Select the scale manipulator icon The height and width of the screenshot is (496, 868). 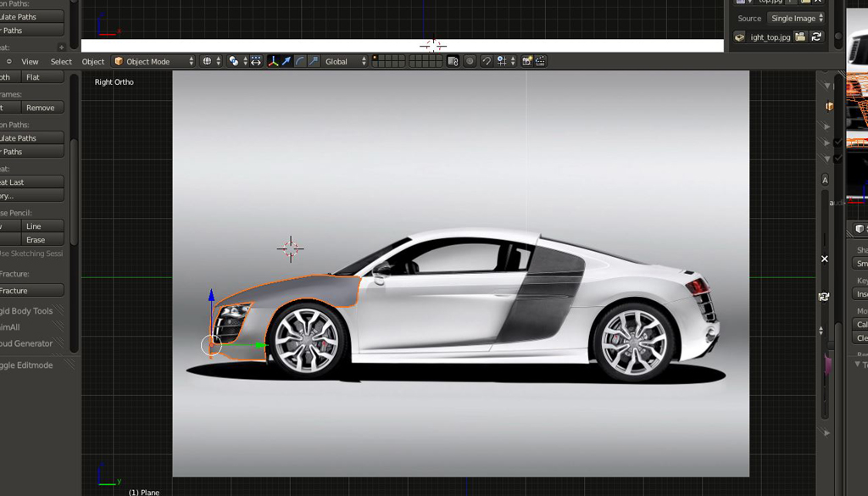[x=314, y=61]
